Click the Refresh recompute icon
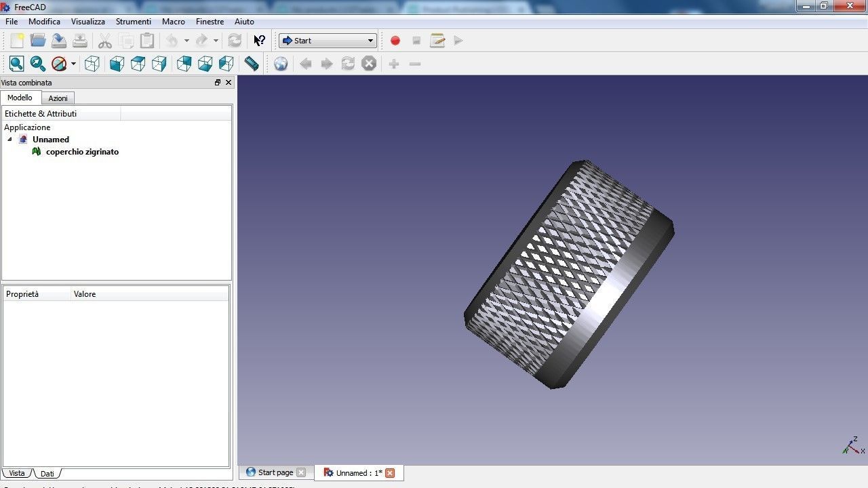868x488 pixels. coord(235,41)
